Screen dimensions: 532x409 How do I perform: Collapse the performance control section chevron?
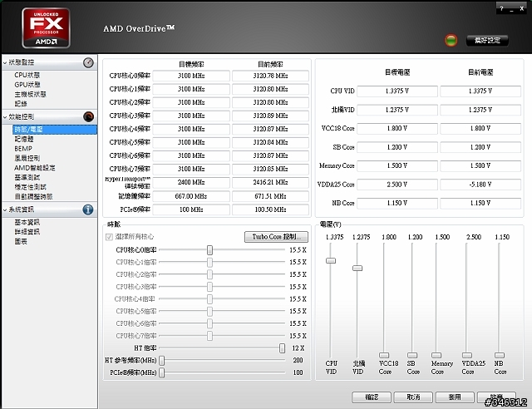click(x=5, y=117)
